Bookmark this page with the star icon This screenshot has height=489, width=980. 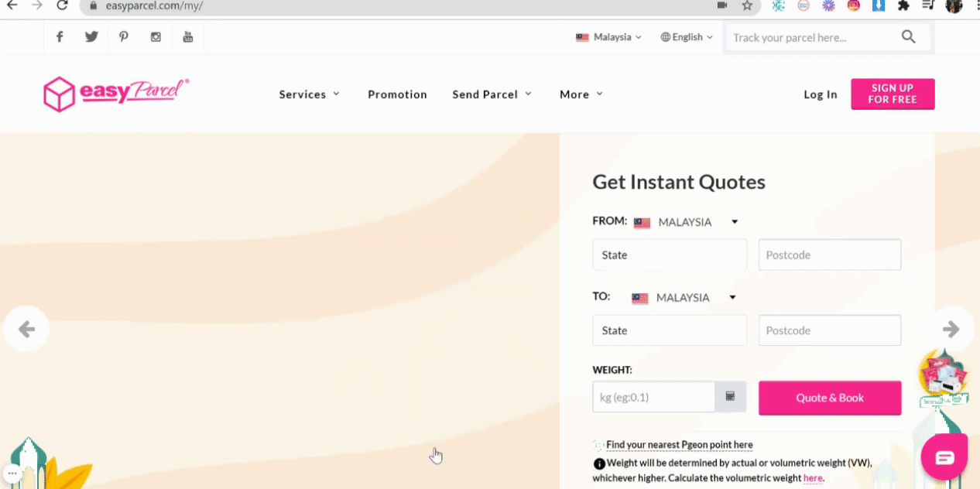click(747, 5)
